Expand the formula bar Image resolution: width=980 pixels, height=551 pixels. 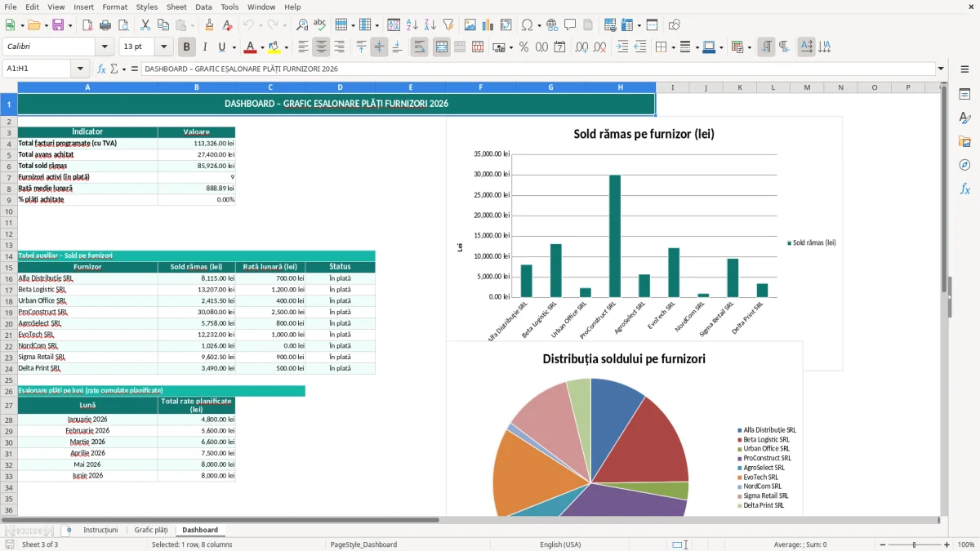(942, 69)
